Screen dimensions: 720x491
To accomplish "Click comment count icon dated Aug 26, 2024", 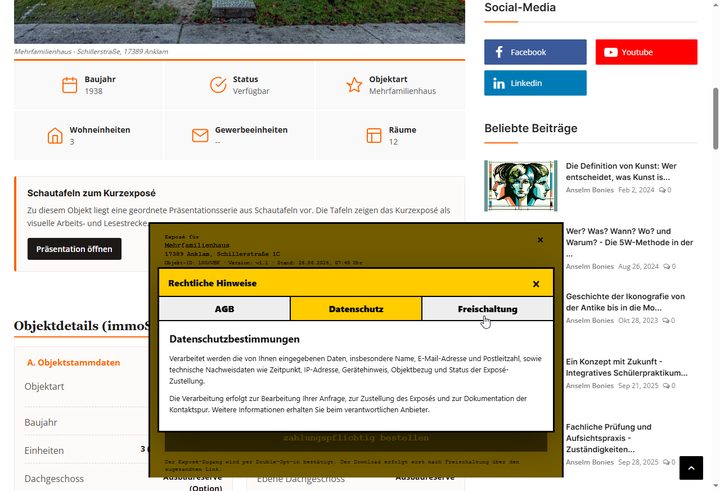I will click(x=669, y=266).
